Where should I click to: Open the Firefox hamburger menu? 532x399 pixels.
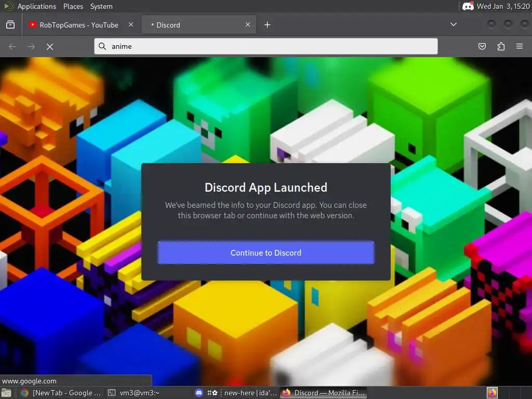(x=520, y=46)
